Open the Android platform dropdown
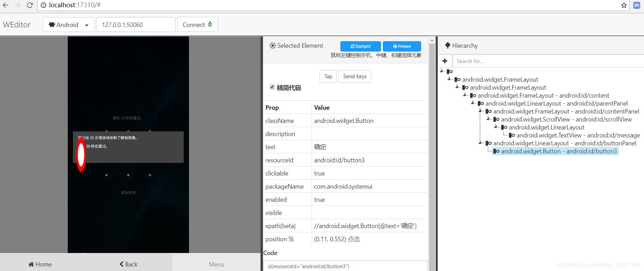The height and width of the screenshot is (271, 644). tap(68, 25)
